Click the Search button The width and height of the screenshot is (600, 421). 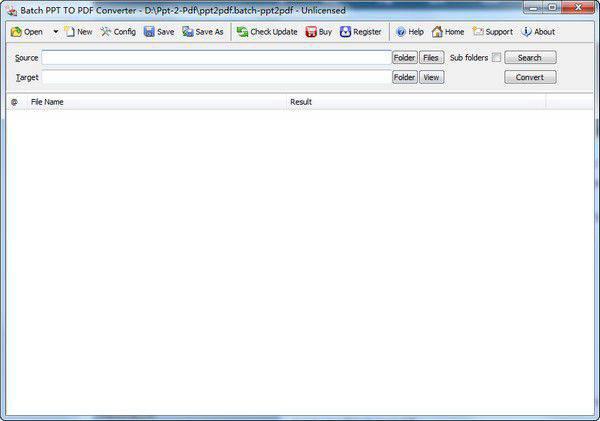point(530,58)
